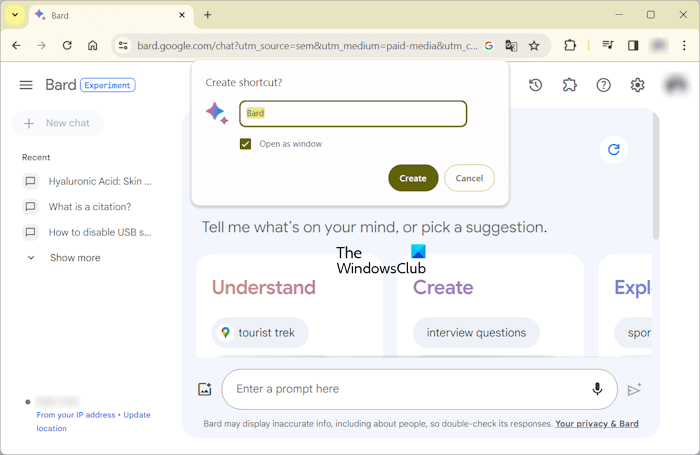Open the Hyaluronic Acid: Skin chat

[x=88, y=181]
